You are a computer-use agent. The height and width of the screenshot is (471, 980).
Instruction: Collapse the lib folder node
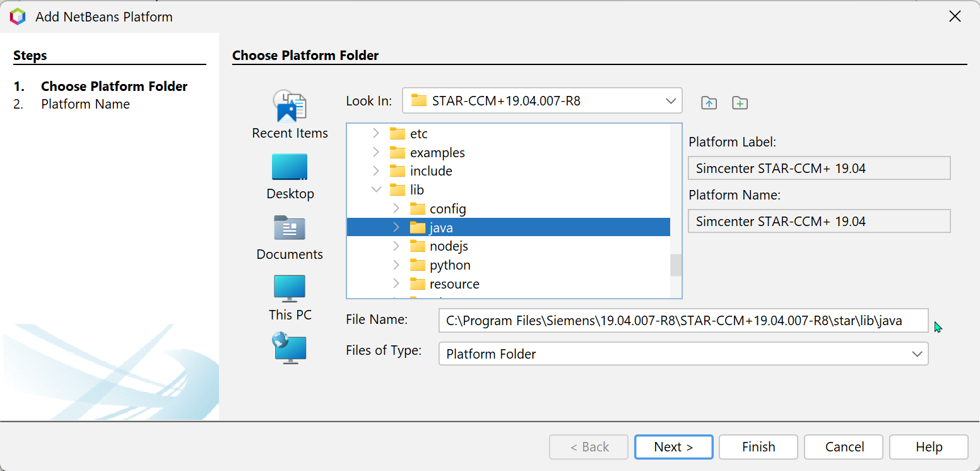click(376, 190)
